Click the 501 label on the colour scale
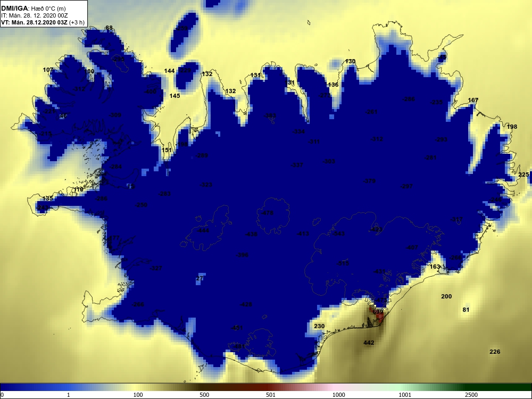Screen dimensions: 532x399 [271, 395]
